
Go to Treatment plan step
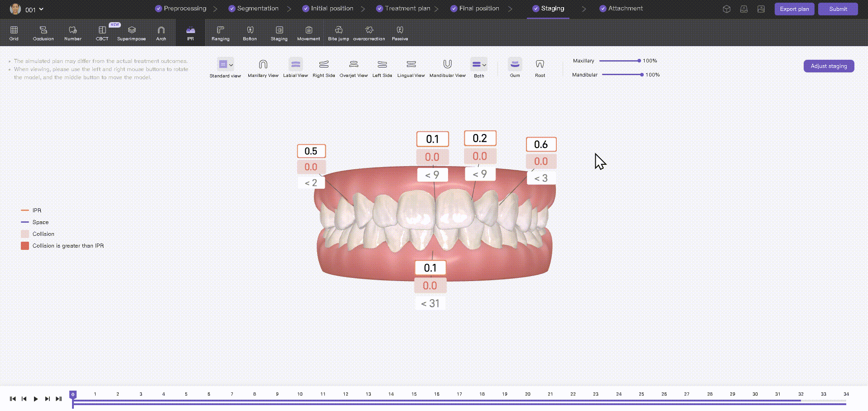403,9
